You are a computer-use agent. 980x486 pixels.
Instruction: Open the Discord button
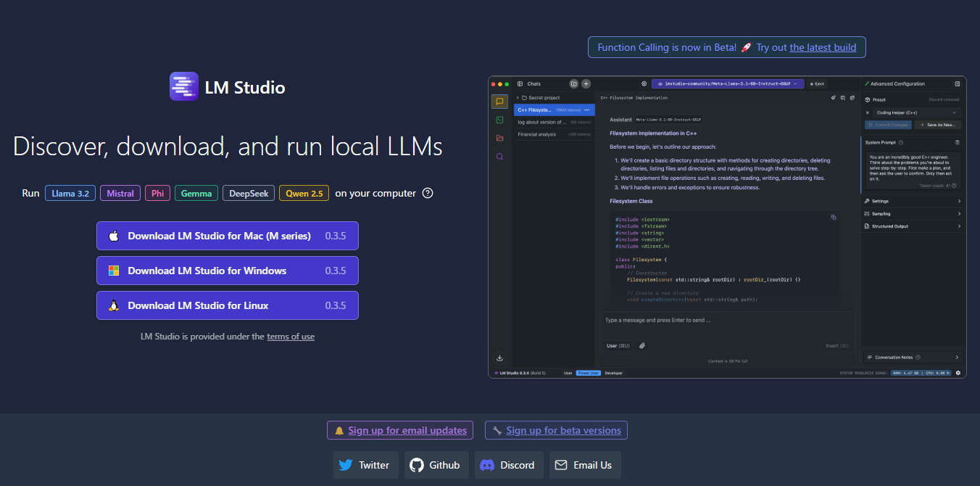click(x=509, y=465)
